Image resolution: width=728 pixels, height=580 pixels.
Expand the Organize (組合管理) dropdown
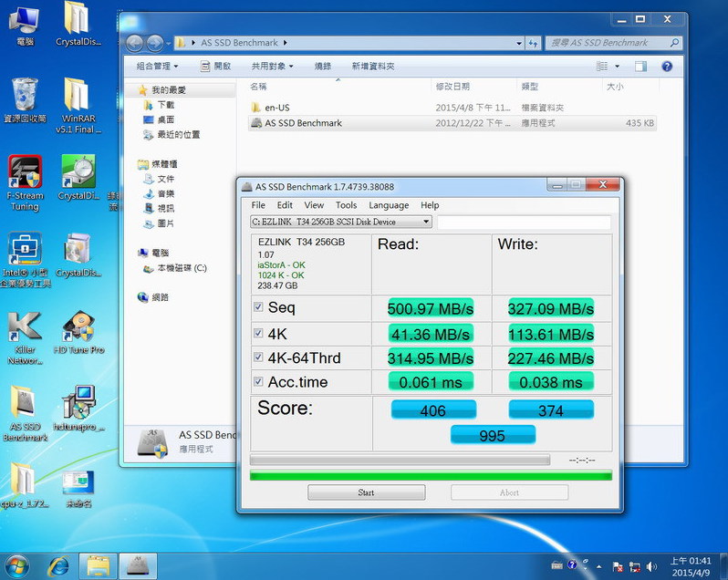tap(157, 67)
